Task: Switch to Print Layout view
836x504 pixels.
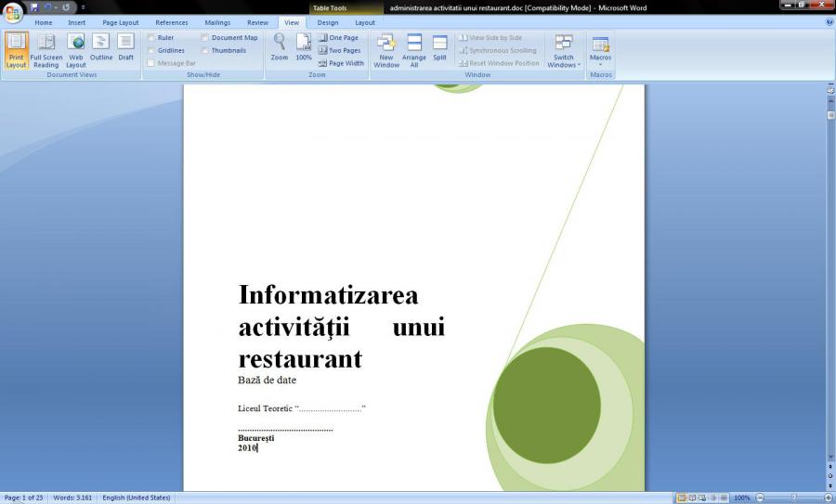Action: [x=16, y=50]
